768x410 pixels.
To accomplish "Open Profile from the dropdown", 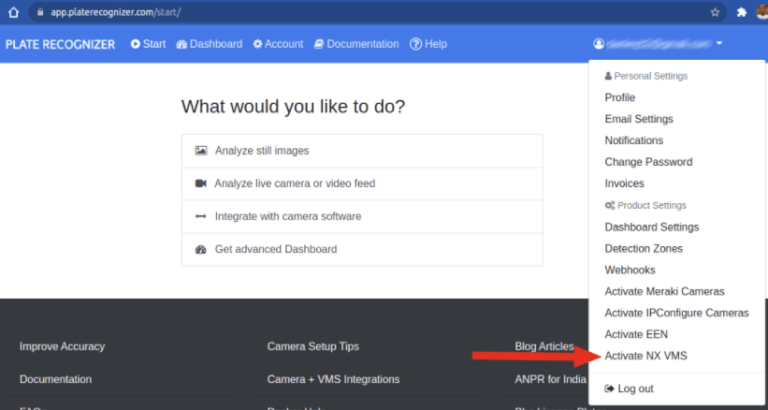I will point(620,97).
